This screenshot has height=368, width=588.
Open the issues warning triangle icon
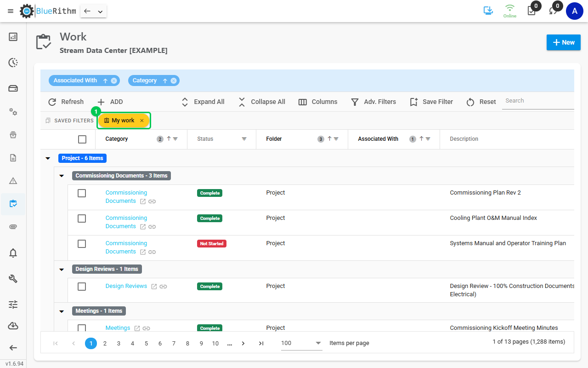point(13,180)
